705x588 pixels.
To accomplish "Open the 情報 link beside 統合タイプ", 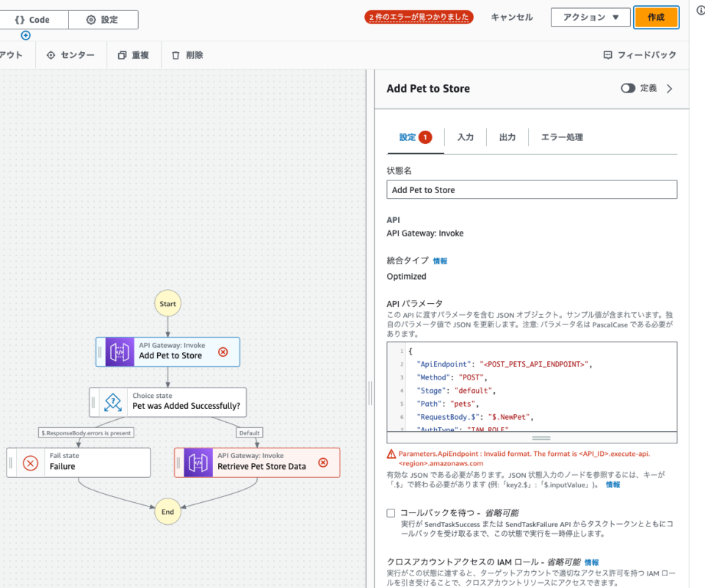I will click(x=440, y=261).
